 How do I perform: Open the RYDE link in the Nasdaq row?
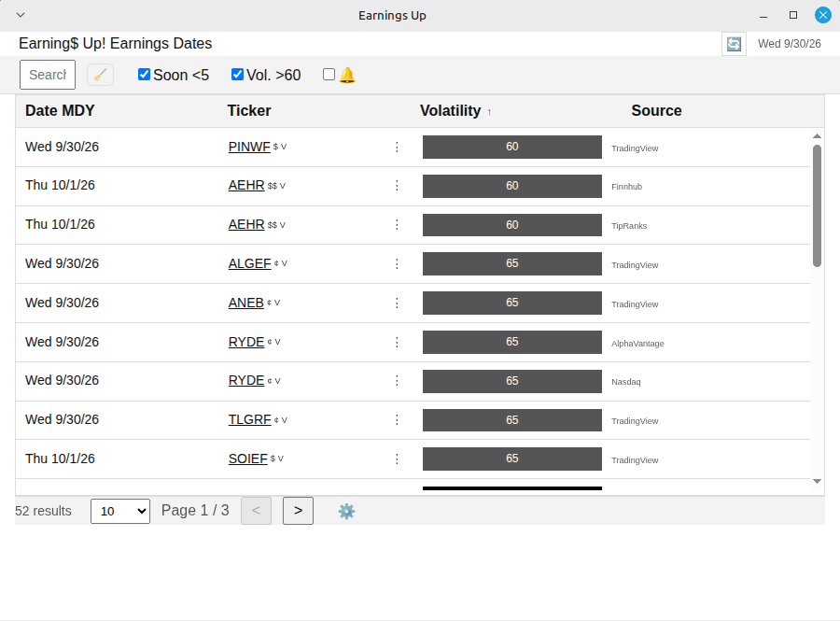point(246,380)
